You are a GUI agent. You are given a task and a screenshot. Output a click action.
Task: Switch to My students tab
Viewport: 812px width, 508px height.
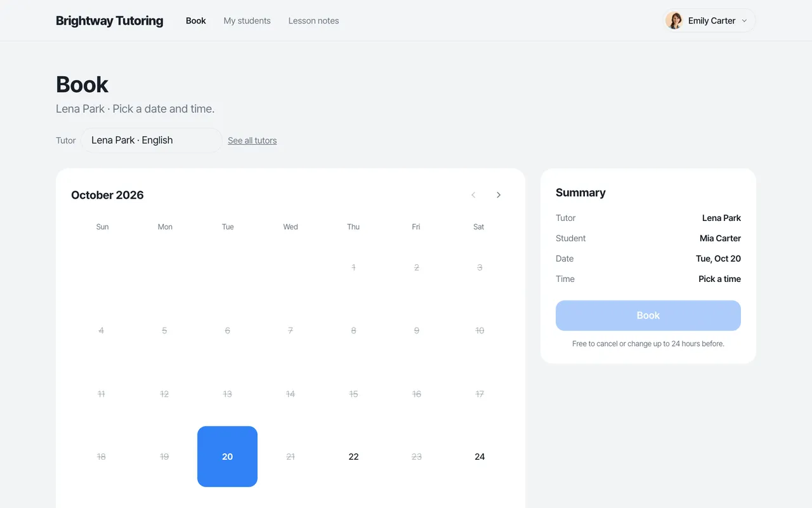(x=247, y=21)
